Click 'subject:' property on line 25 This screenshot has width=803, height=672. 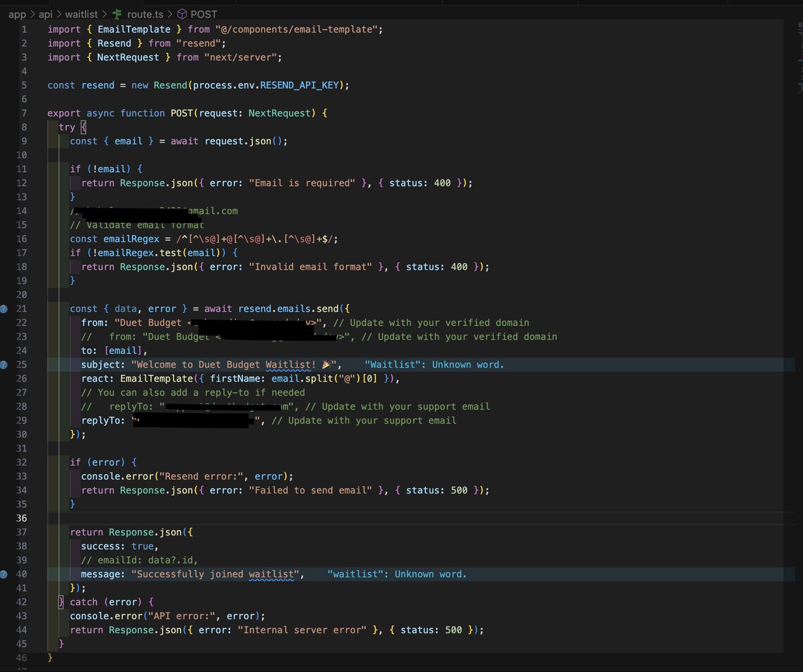coord(103,365)
